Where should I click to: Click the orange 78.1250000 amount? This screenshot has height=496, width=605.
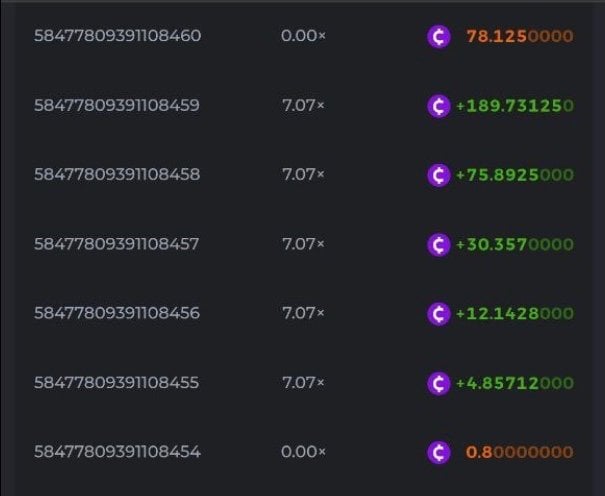520,37
